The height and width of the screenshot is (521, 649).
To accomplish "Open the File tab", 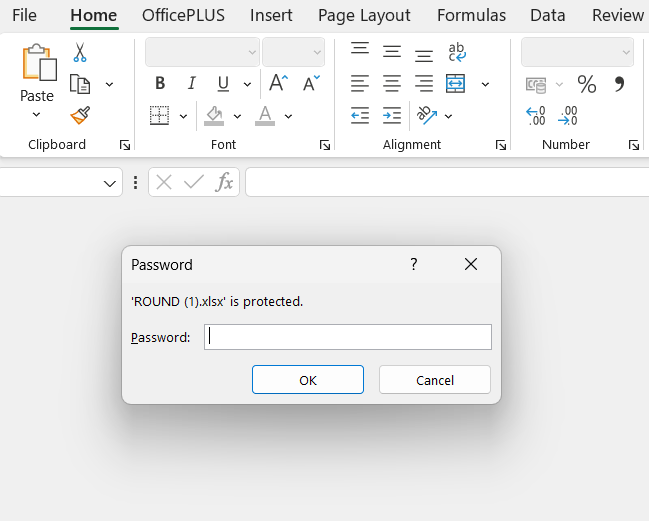I will tap(24, 15).
